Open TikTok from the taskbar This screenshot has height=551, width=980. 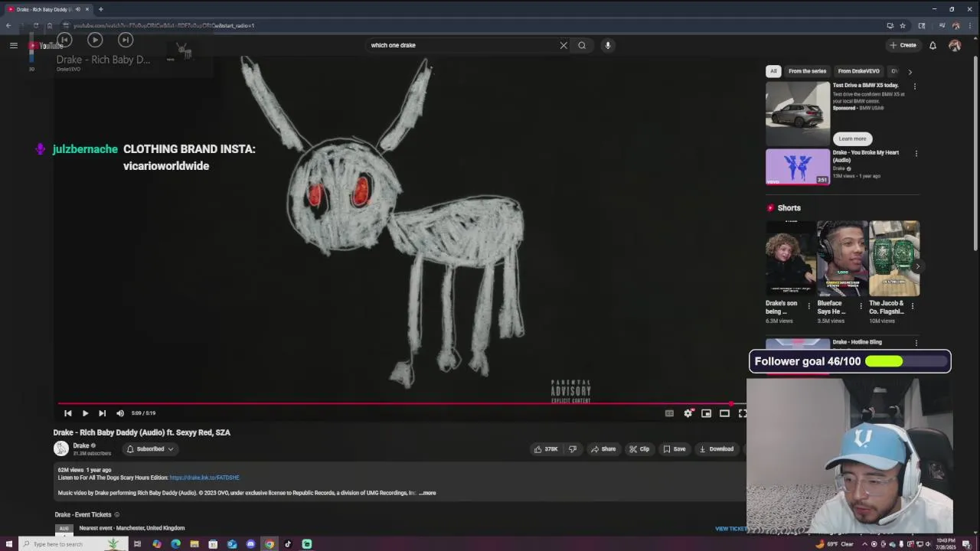coord(288,544)
